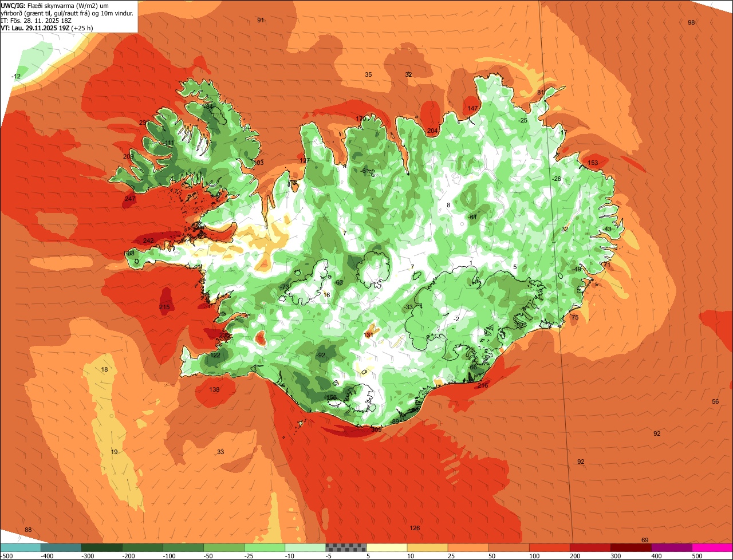Click the map value 98 in the corner
The width and height of the screenshot is (733, 560).
(x=691, y=22)
